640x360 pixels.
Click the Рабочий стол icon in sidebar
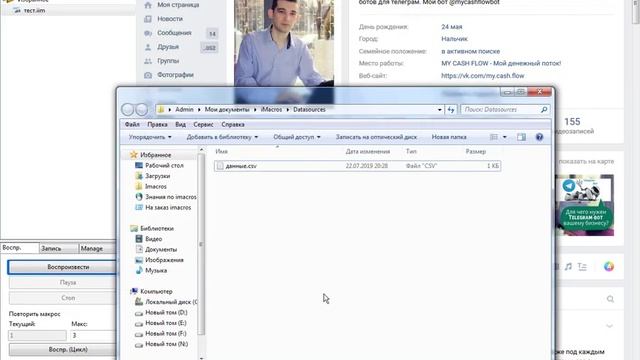pos(139,165)
